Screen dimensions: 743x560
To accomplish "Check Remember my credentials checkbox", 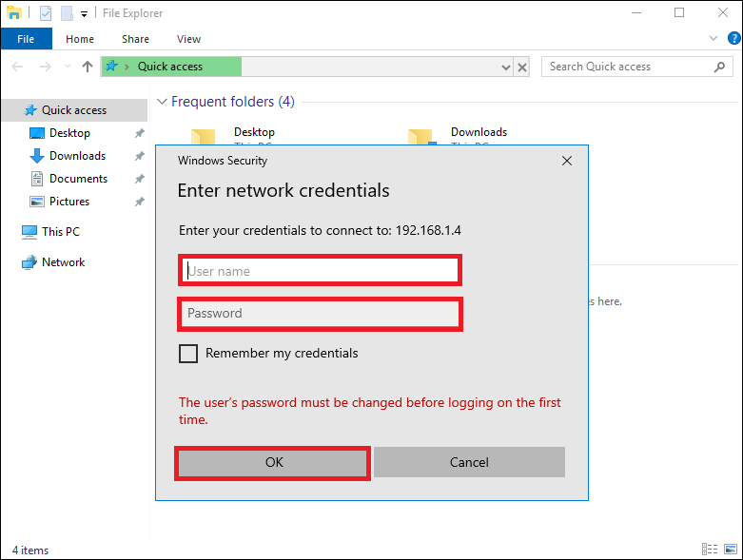I will coord(188,354).
